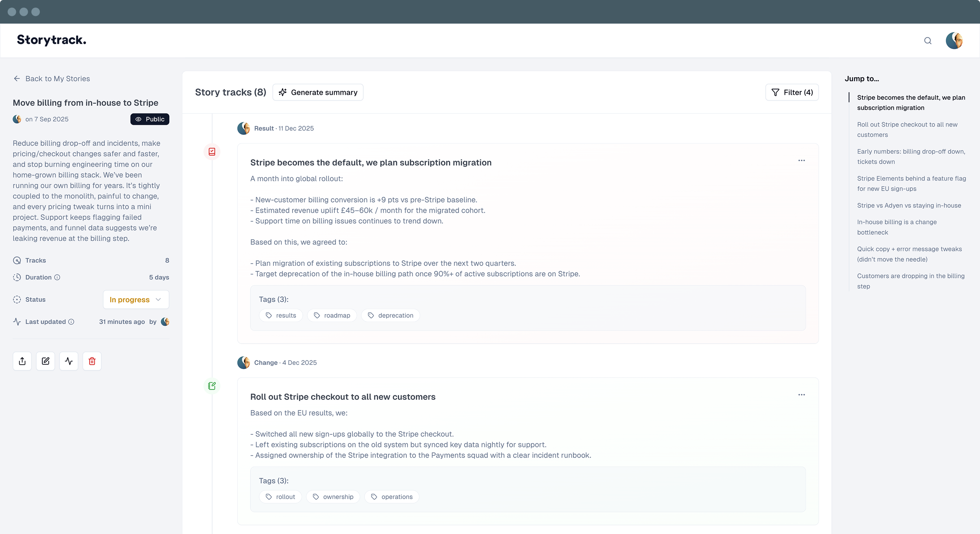
Task: Click the red Result marker on the timeline
Action: tap(212, 151)
